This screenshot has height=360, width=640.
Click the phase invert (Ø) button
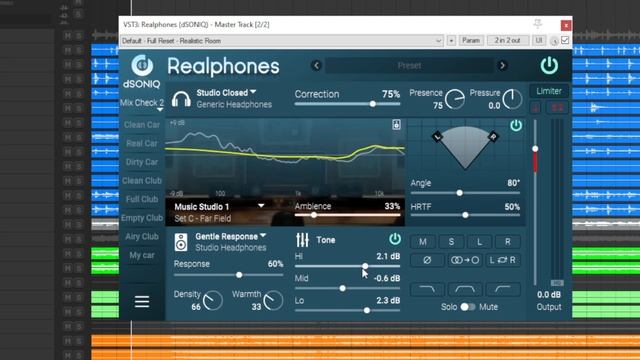[427, 260]
